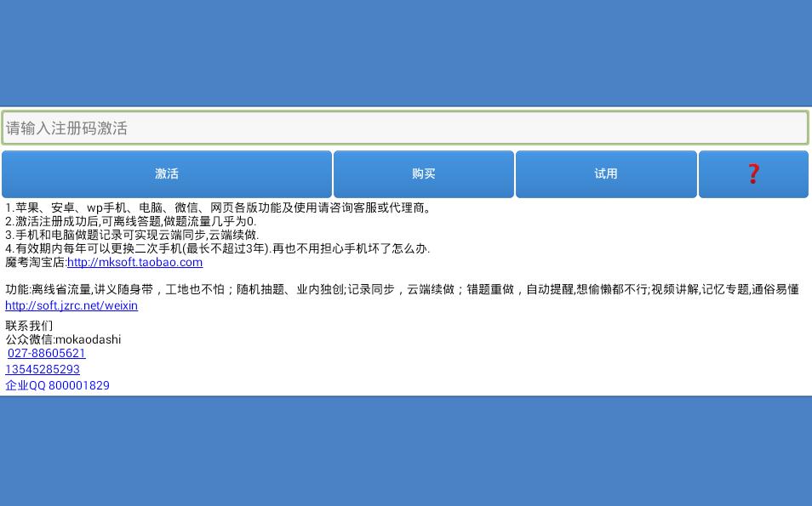Click the registration code input field

(405, 128)
